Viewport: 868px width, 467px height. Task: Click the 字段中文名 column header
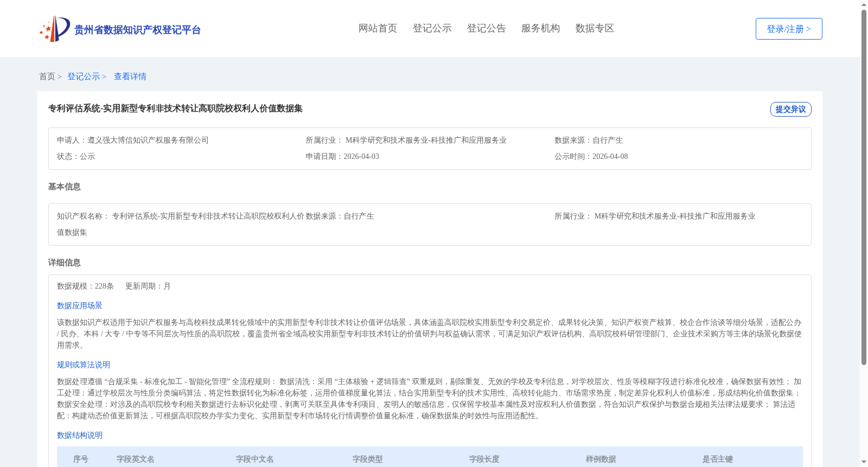click(x=255, y=459)
